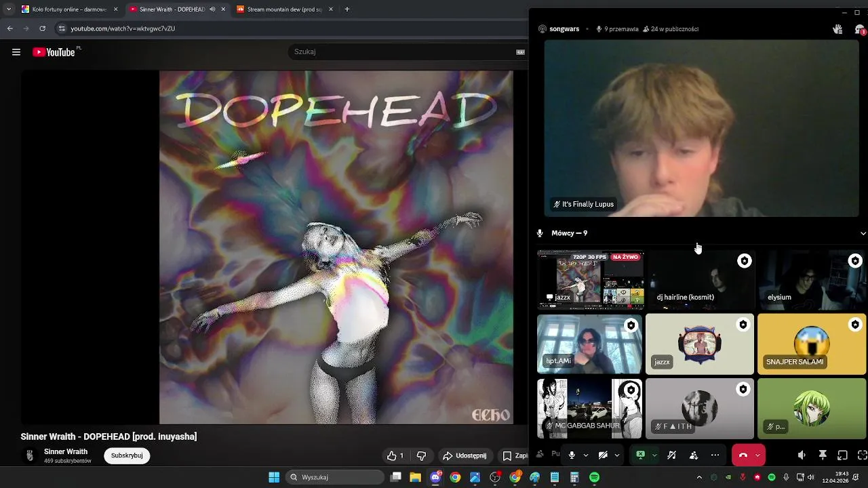868x488 pixels.
Task: Click the taskbar Wyszukaj search box
Action: coord(335,477)
